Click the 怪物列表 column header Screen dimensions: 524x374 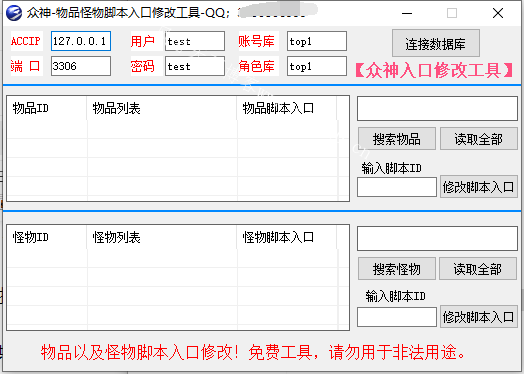point(162,238)
